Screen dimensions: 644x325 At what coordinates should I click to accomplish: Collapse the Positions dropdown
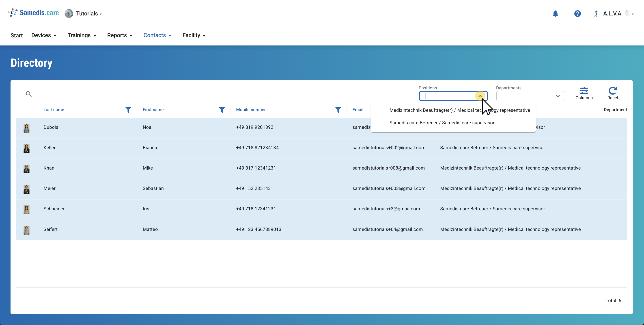tap(480, 96)
